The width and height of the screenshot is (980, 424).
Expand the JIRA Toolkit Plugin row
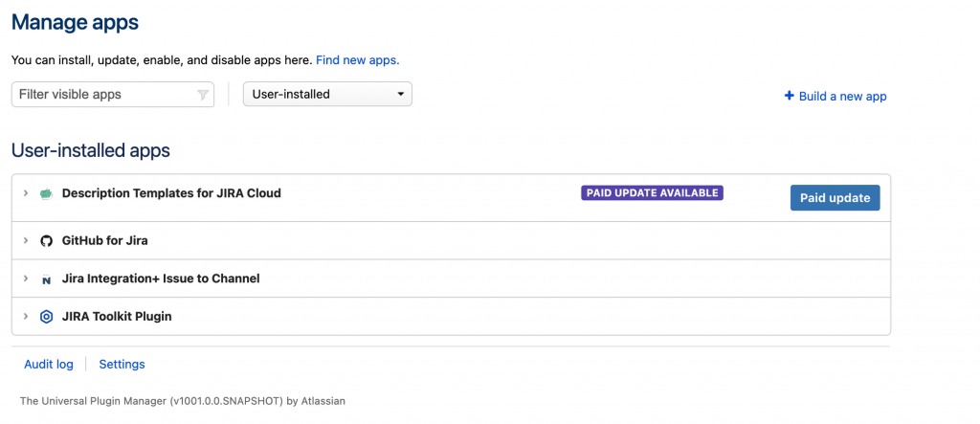coord(27,317)
